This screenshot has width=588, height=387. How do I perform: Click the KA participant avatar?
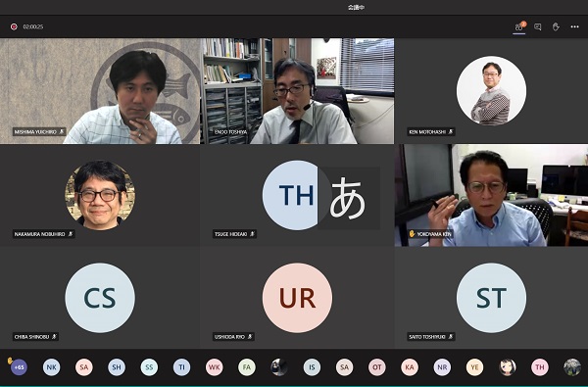point(410,367)
